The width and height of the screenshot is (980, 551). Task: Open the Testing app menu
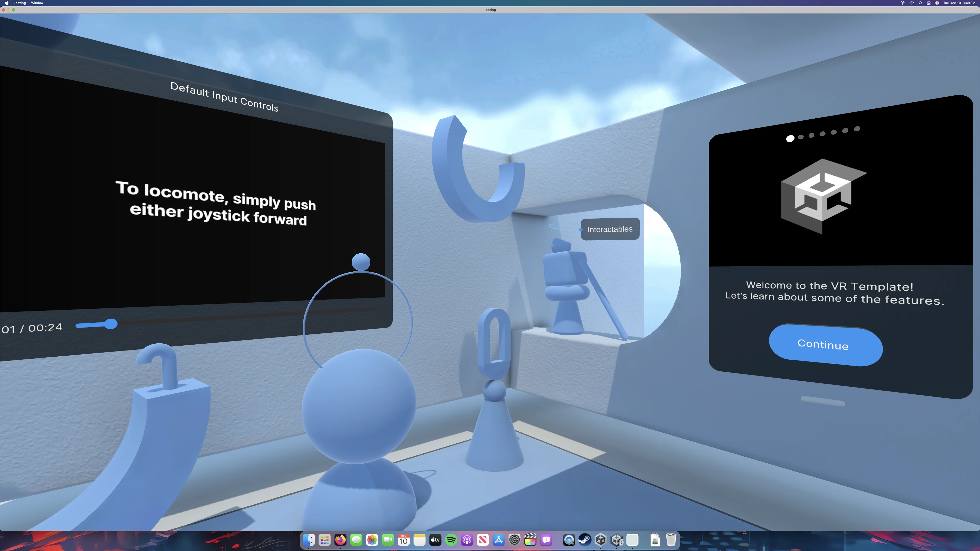pos(20,3)
